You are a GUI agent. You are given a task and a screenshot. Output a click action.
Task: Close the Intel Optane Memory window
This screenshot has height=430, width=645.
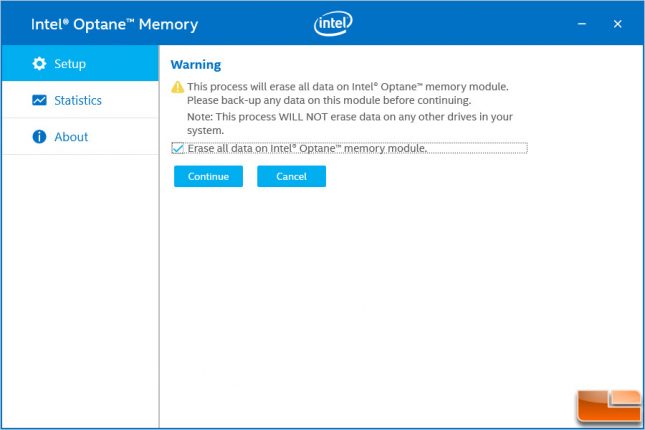click(x=617, y=24)
